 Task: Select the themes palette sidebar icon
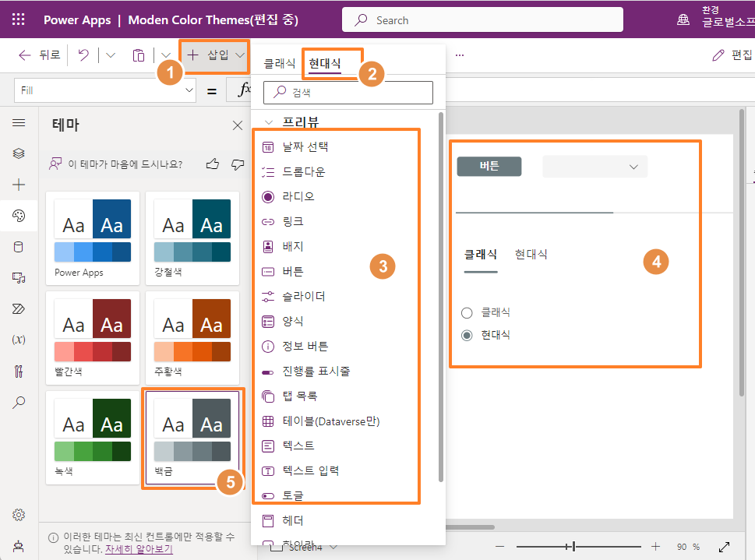(19, 216)
